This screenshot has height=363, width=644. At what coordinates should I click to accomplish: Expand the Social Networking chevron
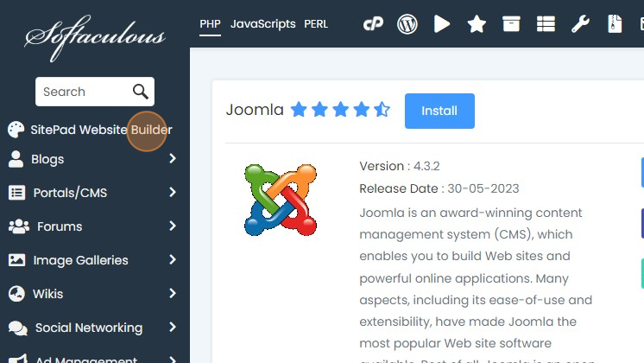173,328
